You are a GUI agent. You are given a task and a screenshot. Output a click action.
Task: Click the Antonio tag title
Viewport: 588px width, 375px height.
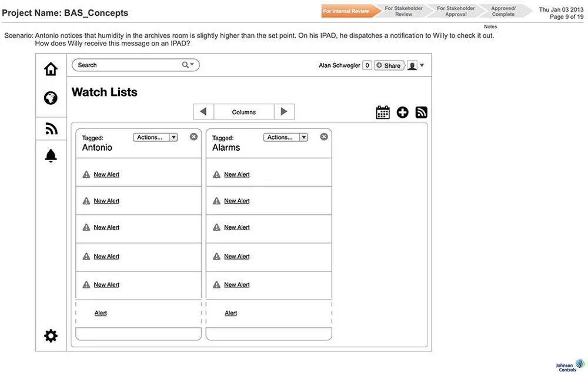pyautogui.click(x=97, y=148)
